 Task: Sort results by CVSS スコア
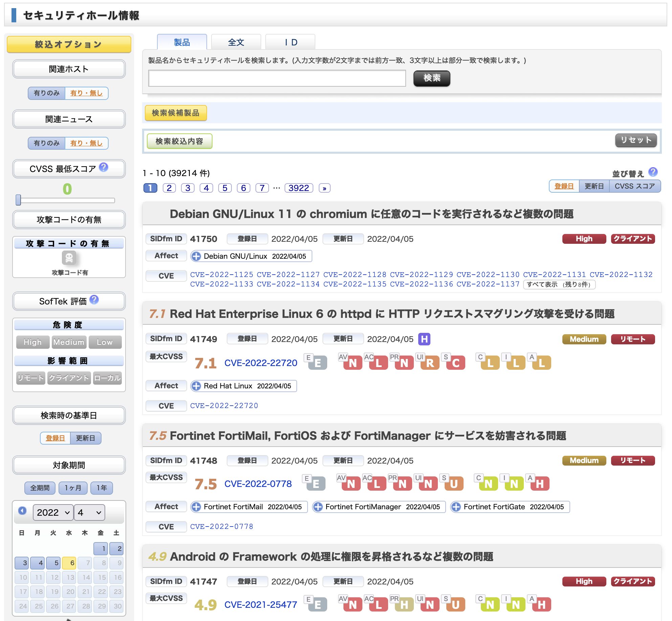[635, 186]
